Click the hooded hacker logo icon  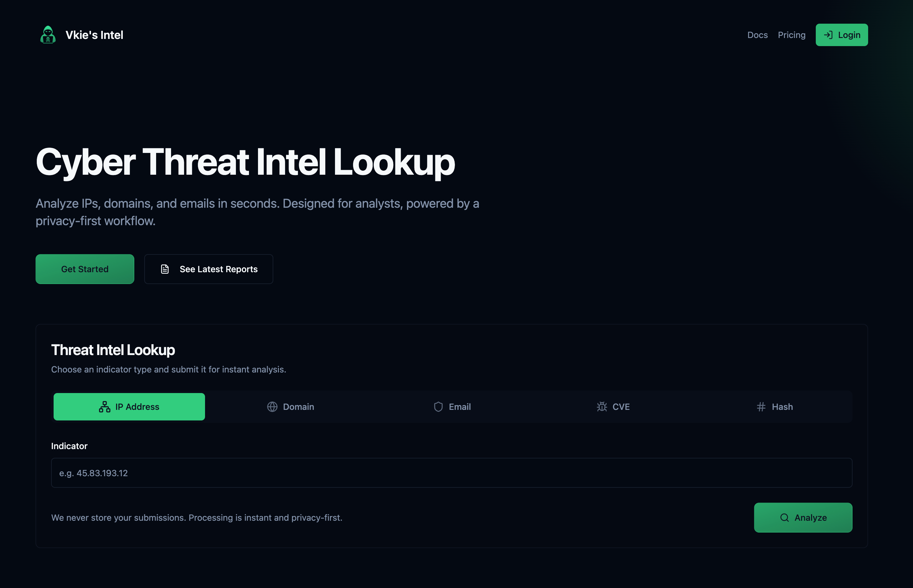coord(48,35)
